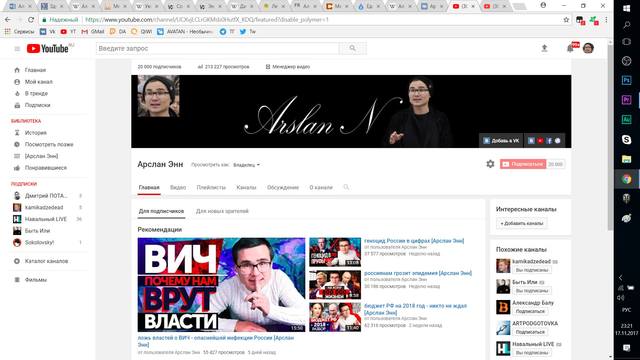
Task: Click the Windows Start button
Action: (x=627, y=8)
